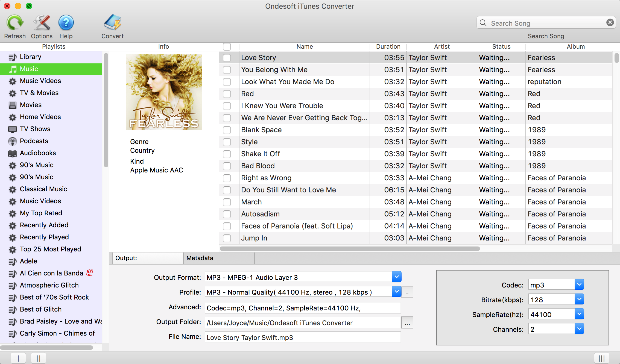Click the File Name input field

302,337
